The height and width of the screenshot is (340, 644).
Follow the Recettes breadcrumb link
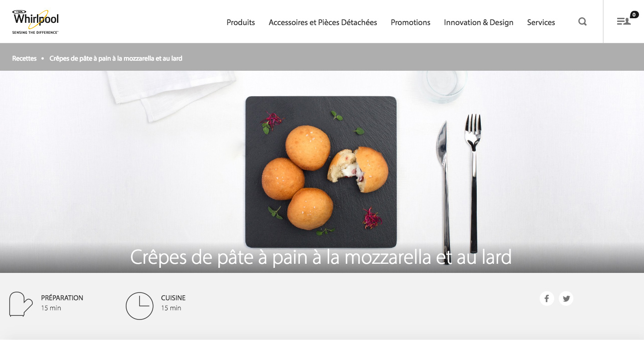click(x=24, y=58)
